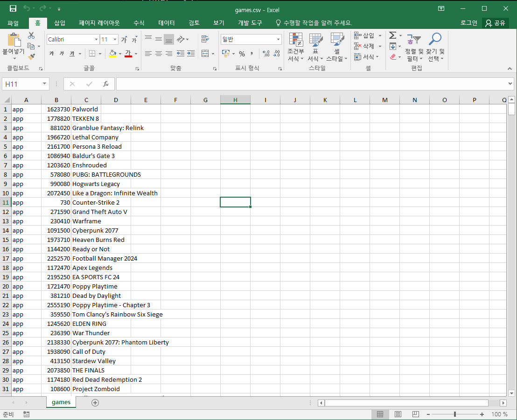Open Customize Quick Access Toolbar dropdown

pos(59,9)
